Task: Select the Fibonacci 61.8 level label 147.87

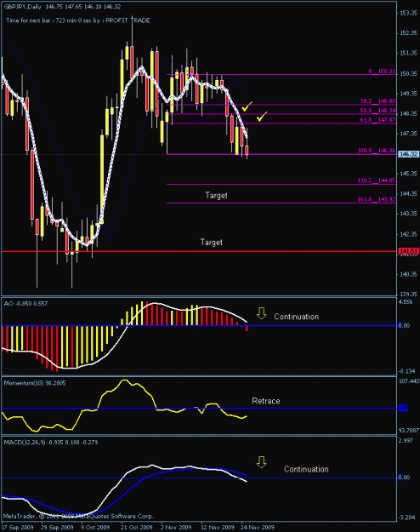Action: point(377,120)
